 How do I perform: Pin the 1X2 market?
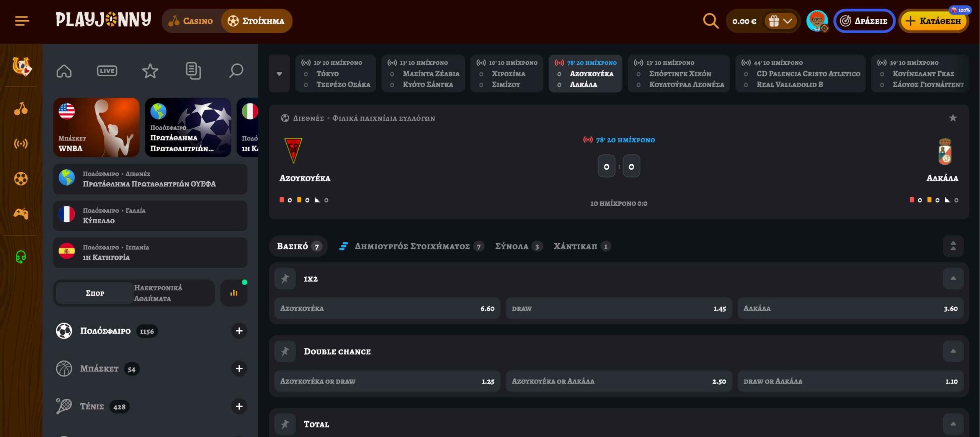(285, 278)
